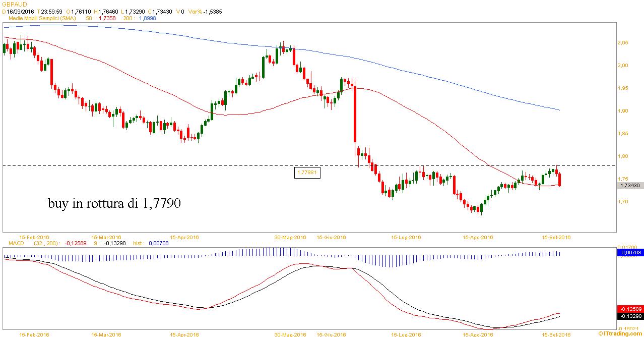Click the Var% -1,5385 value in header
The height and width of the screenshot is (337, 644).
[205, 11]
